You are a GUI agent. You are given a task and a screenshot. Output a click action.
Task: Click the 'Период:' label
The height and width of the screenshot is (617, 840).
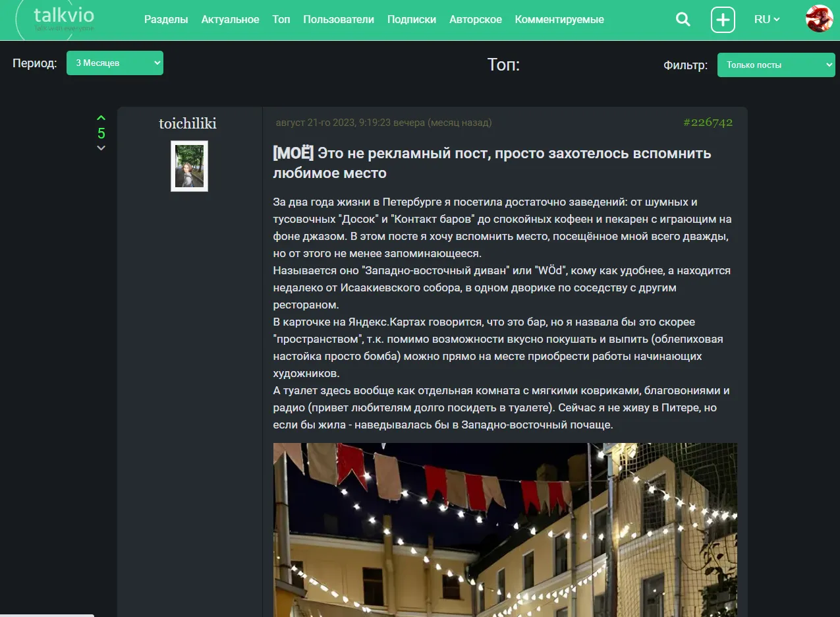tap(35, 64)
